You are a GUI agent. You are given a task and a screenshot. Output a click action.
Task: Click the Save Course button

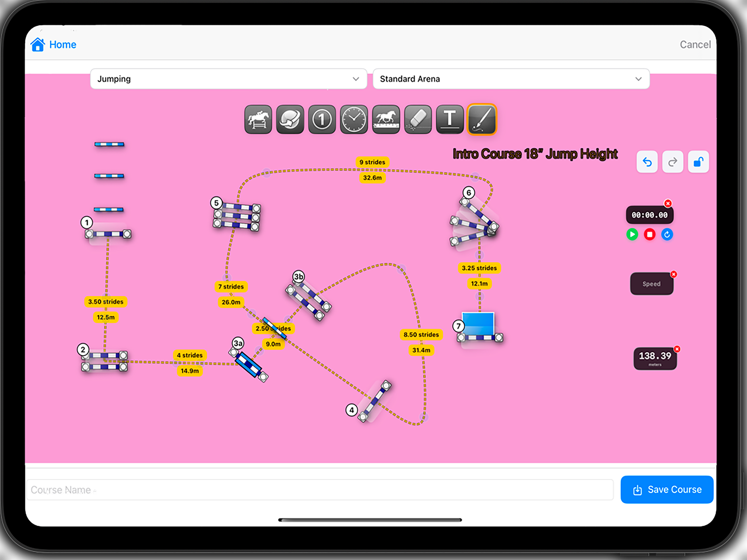point(667,490)
